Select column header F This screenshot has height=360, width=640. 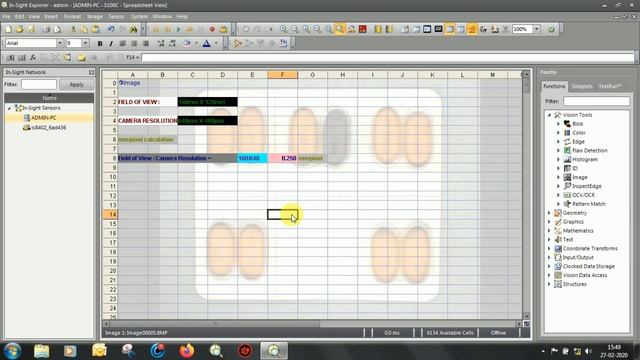(x=282, y=75)
